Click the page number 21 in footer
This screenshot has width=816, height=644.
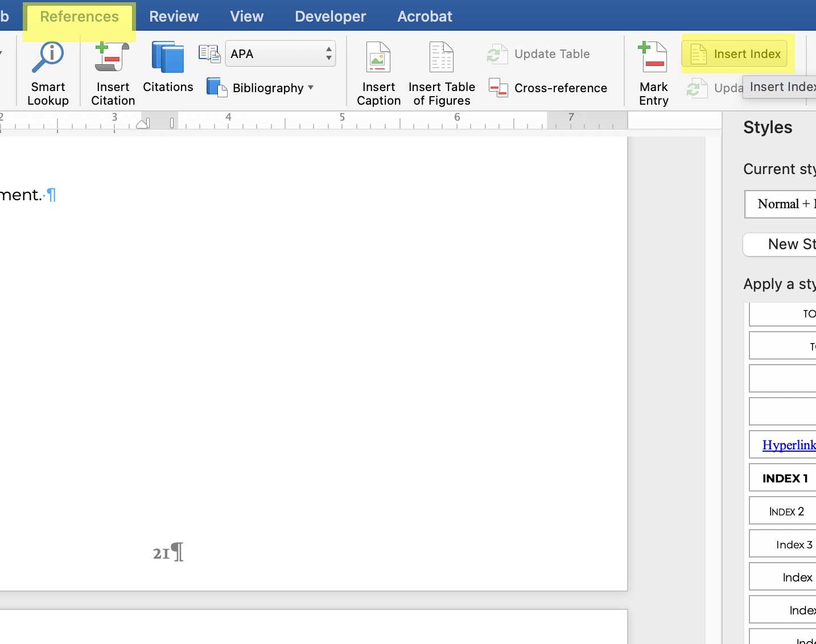tap(162, 554)
